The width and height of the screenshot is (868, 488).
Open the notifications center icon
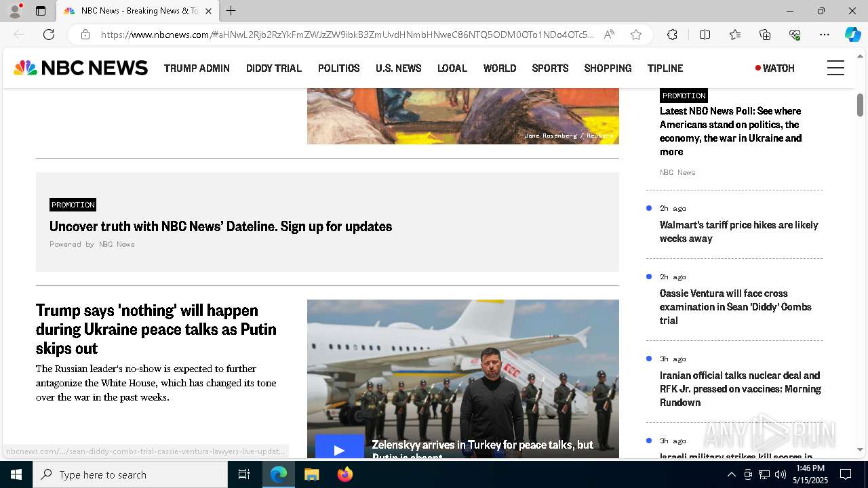click(x=846, y=474)
